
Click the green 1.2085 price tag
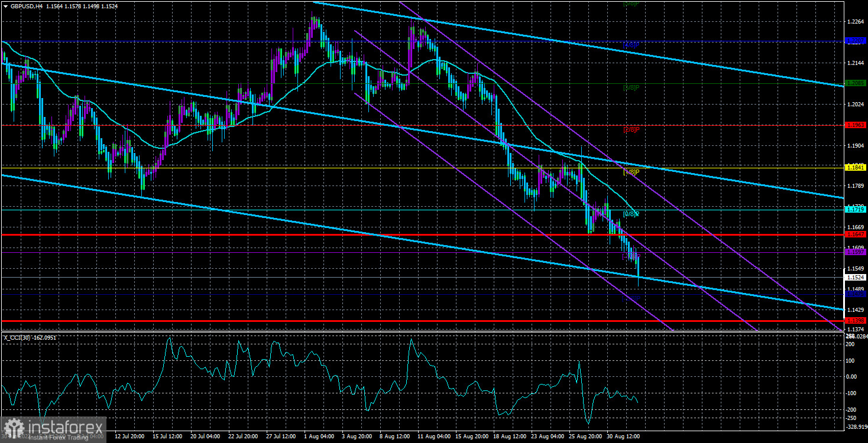click(856, 83)
